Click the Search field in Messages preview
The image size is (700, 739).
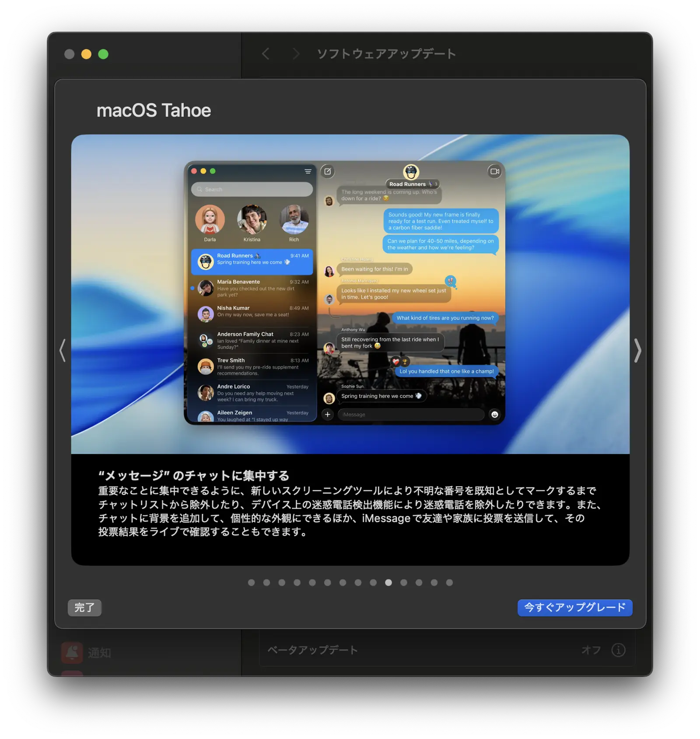tap(252, 189)
